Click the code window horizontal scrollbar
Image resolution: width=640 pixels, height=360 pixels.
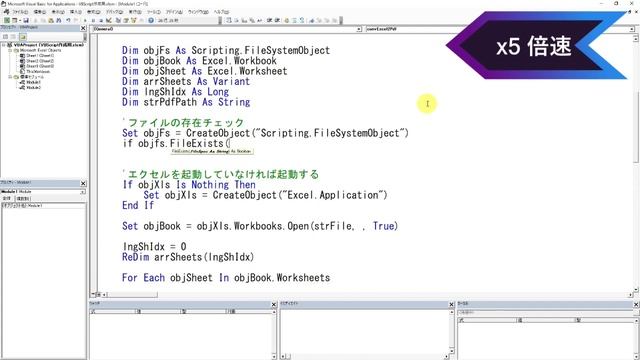pyautogui.click(x=363, y=294)
